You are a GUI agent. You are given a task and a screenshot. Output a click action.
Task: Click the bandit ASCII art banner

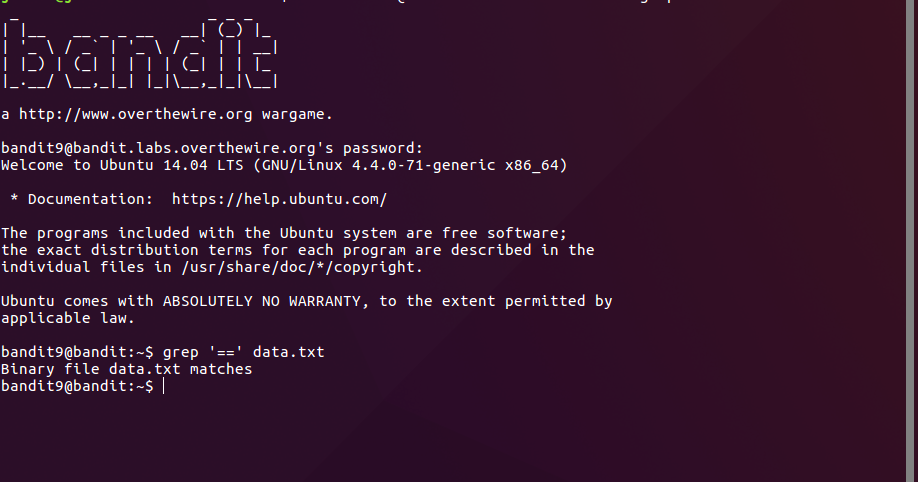point(140,55)
